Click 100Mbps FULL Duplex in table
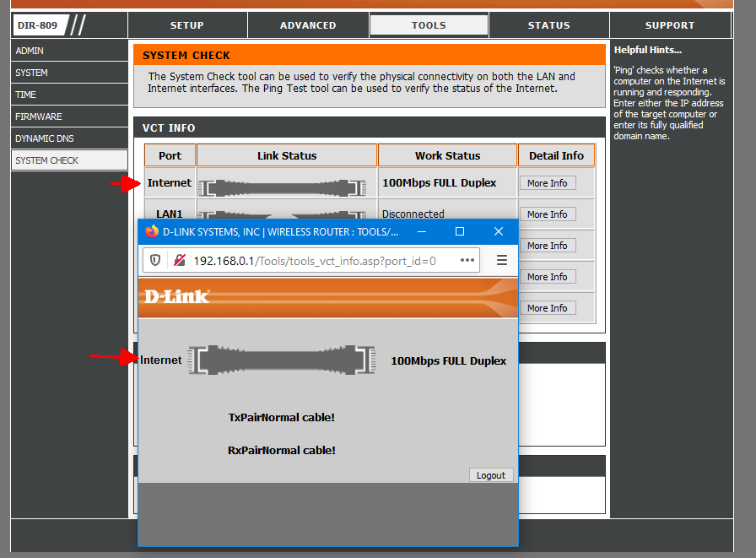The height and width of the screenshot is (558, 756). (x=440, y=183)
